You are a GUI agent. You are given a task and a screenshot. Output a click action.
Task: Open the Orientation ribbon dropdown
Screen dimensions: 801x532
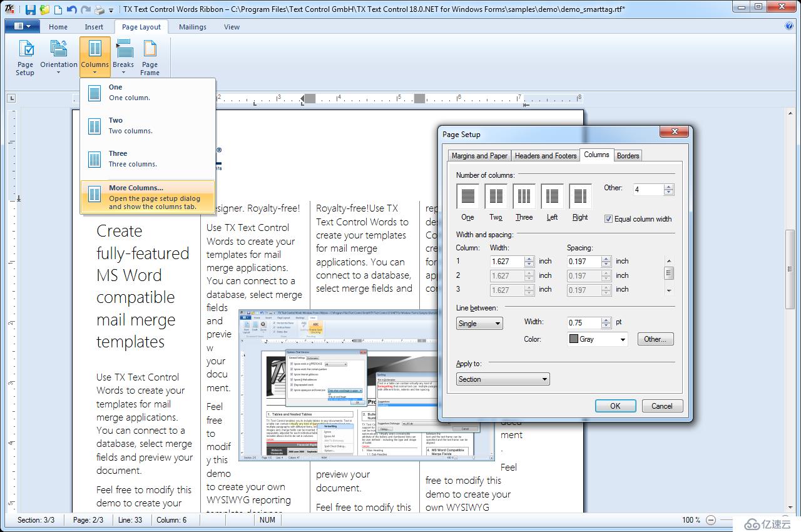pos(59,58)
